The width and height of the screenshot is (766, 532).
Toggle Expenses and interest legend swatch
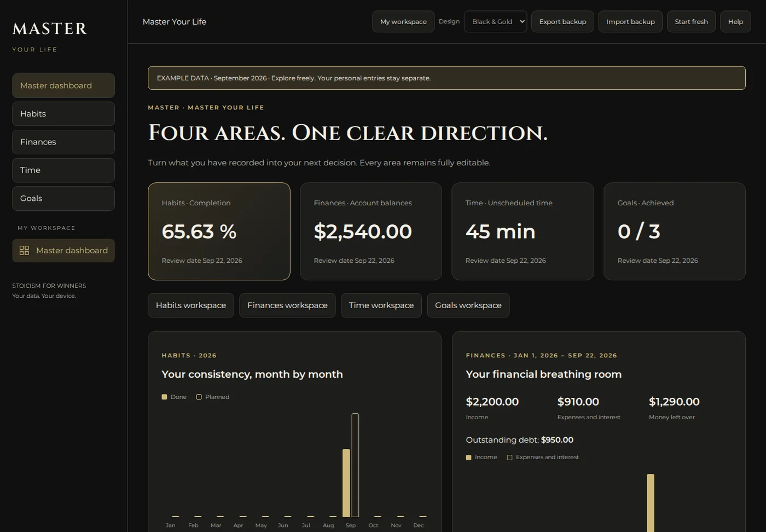509,457
